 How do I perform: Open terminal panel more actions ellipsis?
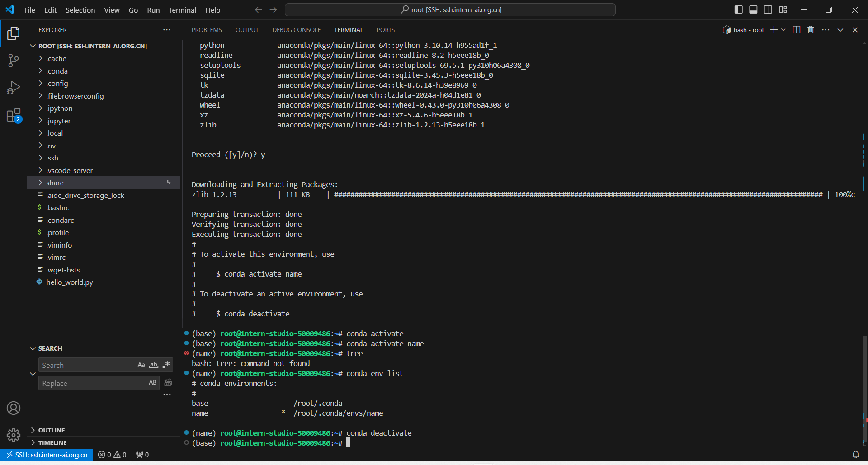(826, 30)
